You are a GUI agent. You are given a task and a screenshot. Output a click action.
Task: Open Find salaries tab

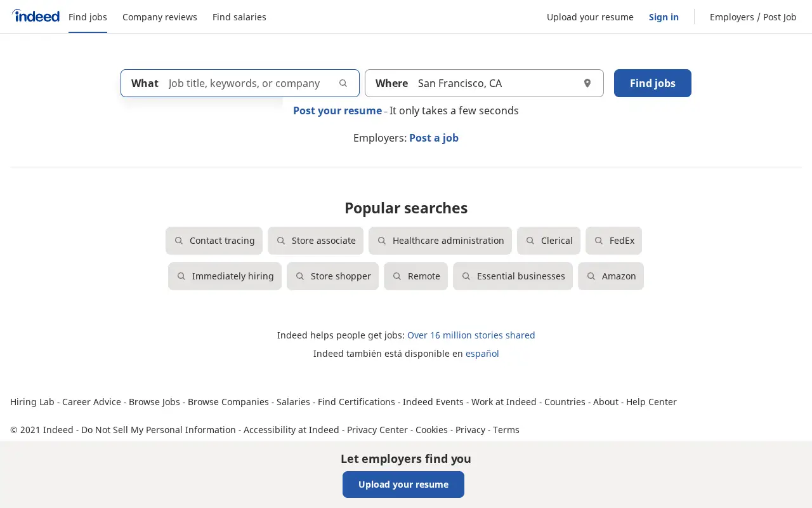pos(239,17)
